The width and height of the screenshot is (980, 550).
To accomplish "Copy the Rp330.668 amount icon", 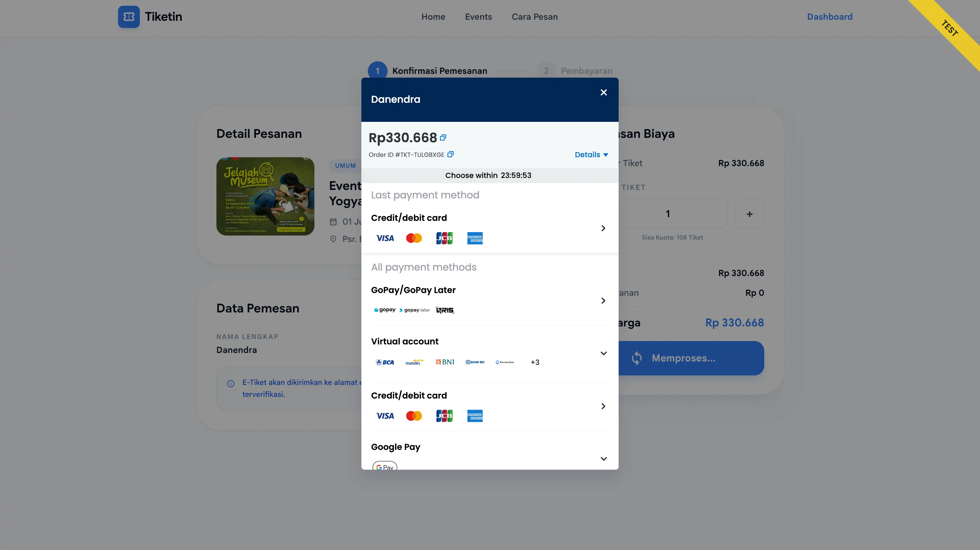I will (x=443, y=138).
